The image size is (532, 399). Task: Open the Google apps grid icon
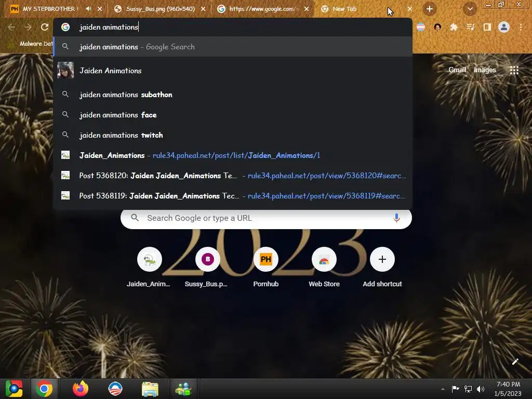(514, 70)
